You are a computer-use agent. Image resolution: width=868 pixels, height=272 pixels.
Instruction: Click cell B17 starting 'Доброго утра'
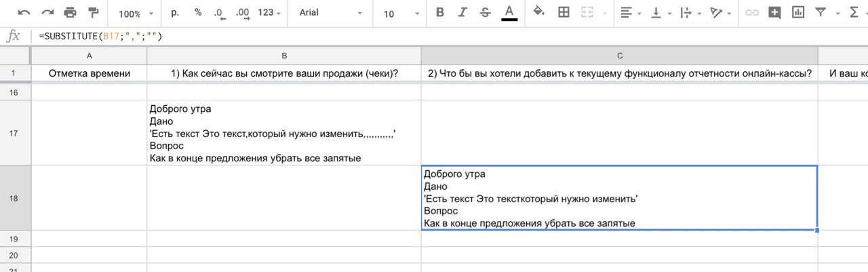(284, 133)
